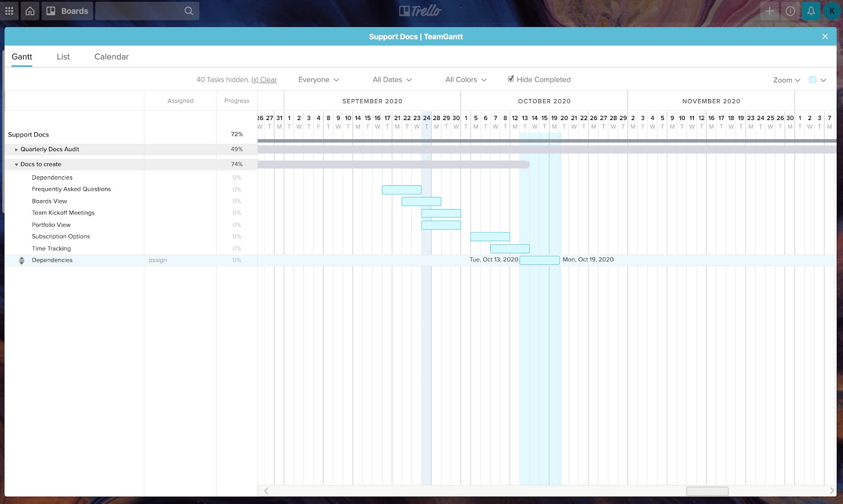
Task: Click the 72% progress for Support Docs
Action: click(237, 134)
